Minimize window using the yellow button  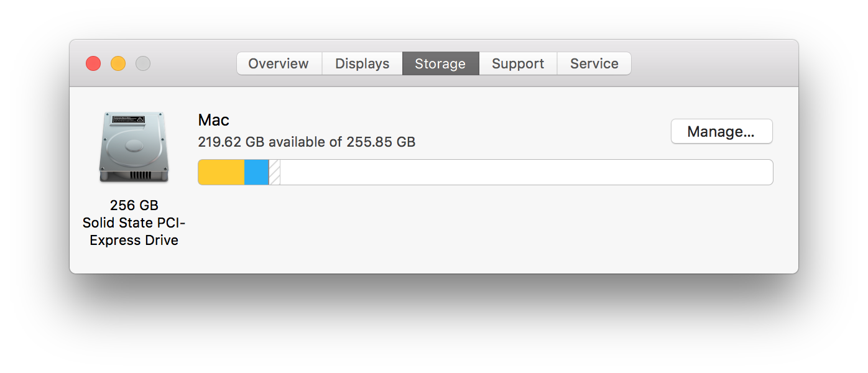coord(118,63)
